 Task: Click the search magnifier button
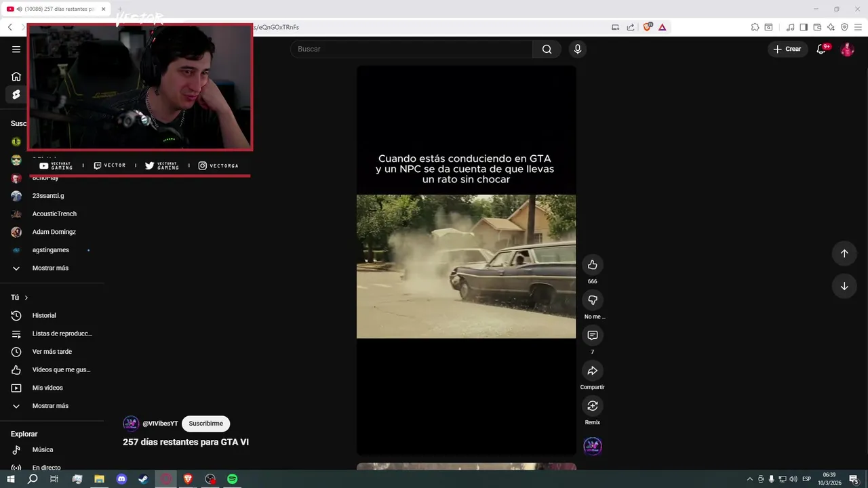(547, 49)
